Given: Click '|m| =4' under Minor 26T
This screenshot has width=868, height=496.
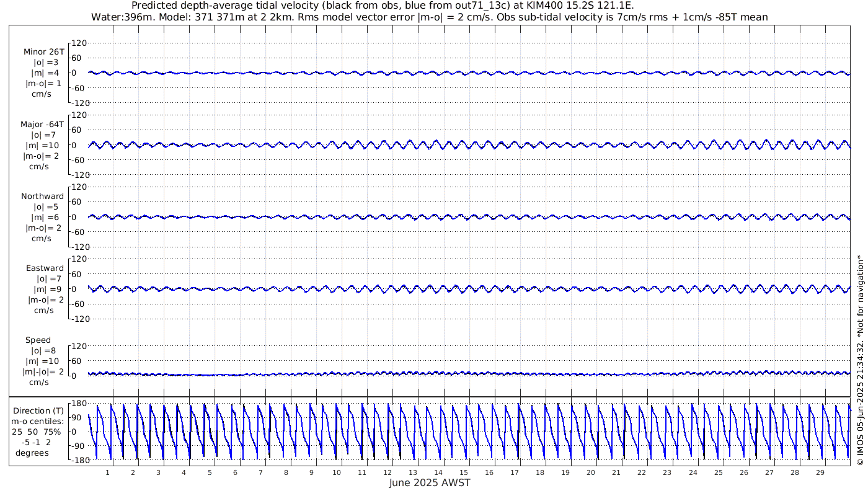Looking at the screenshot, I should (x=45, y=73).
